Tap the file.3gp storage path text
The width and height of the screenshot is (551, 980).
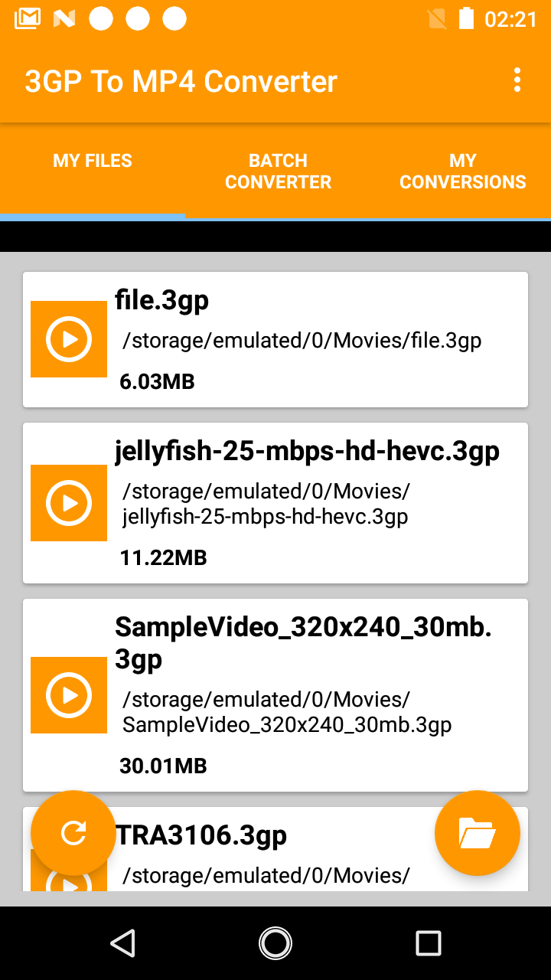click(x=302, y=341)
